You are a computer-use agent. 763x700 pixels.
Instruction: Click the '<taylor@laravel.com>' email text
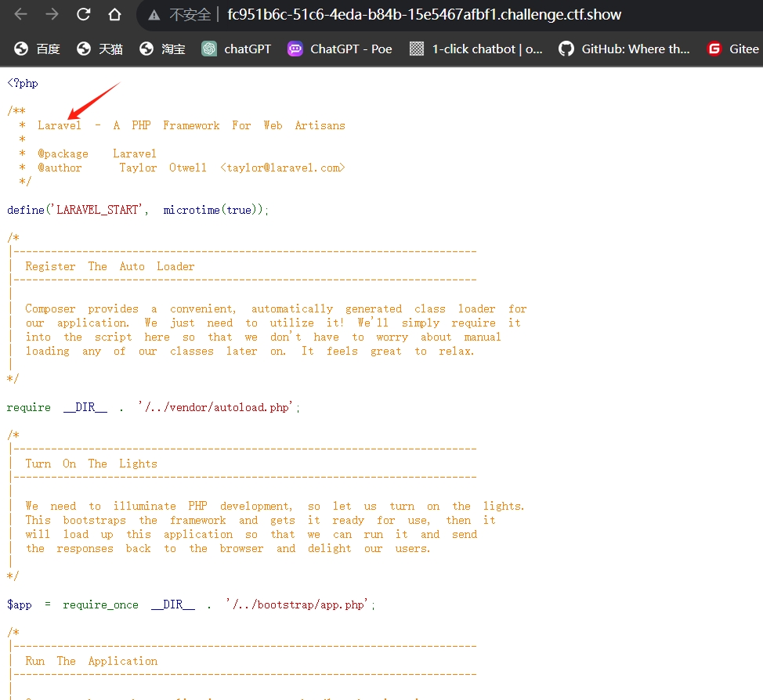point(282,168)
